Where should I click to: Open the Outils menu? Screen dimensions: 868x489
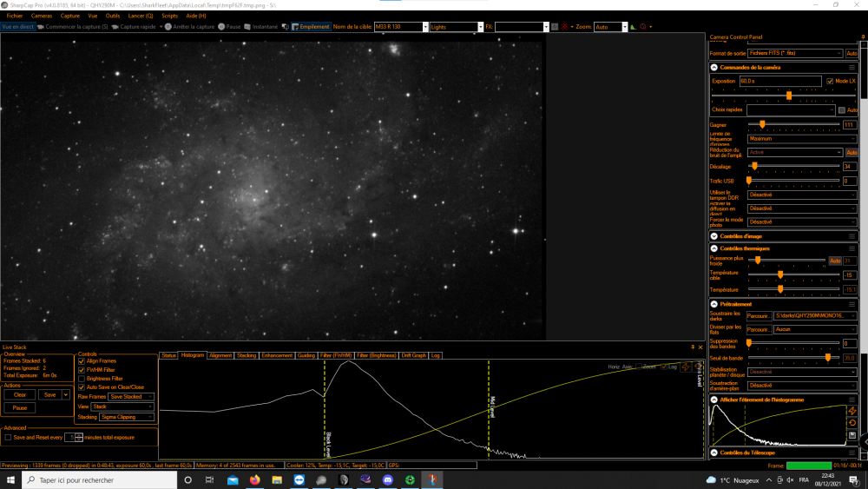(112, 16)
